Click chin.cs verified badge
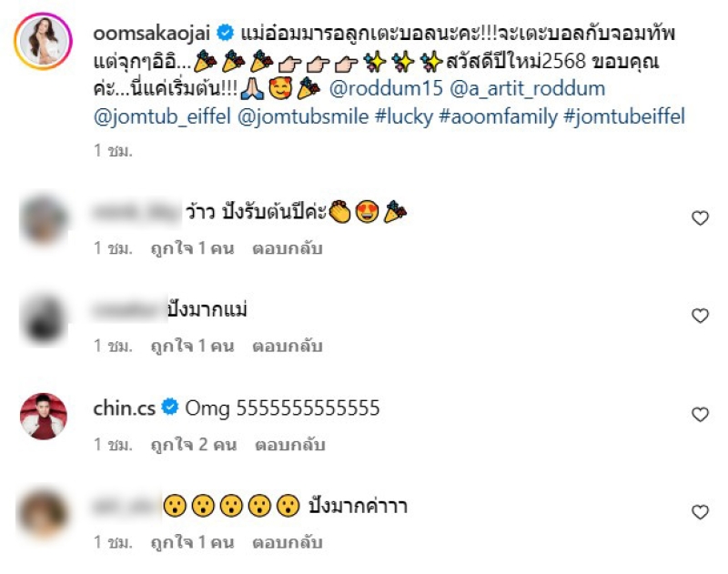 pyautogui.click(x=170, y=407)
